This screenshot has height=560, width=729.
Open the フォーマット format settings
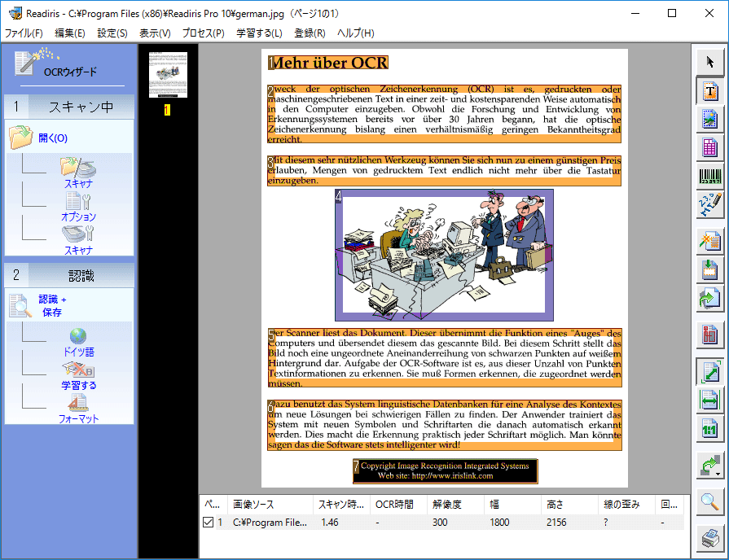click(x=78, y=409)
